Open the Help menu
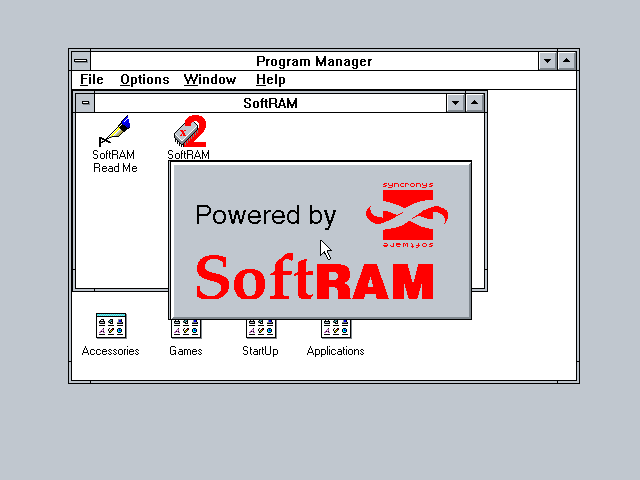Viewport: 640px width, 480px height. (x=270, y=80)
